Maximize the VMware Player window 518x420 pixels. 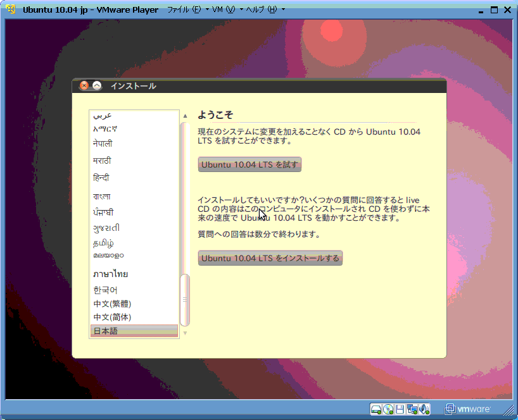tap(494, 10)
